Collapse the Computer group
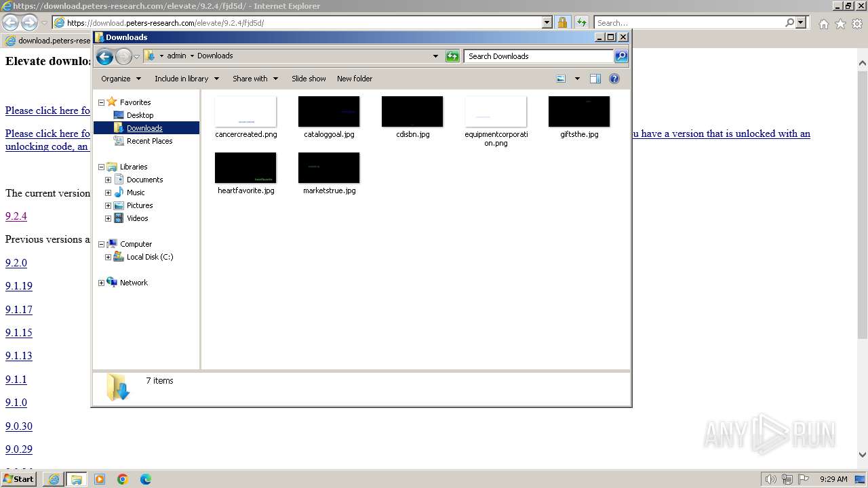Screen dimensions: 868x488 [102, 244]
